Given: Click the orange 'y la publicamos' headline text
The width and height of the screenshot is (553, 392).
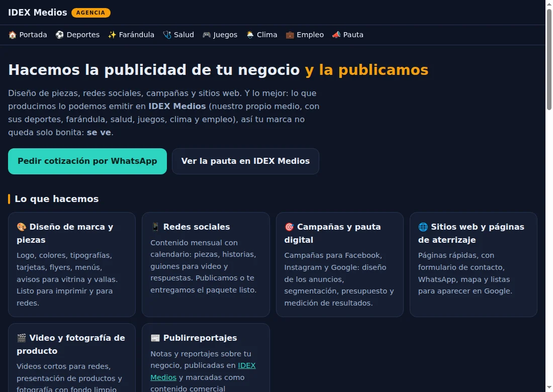Looking at the screenshot, I should pyautogui.click(x=367, y=70).
